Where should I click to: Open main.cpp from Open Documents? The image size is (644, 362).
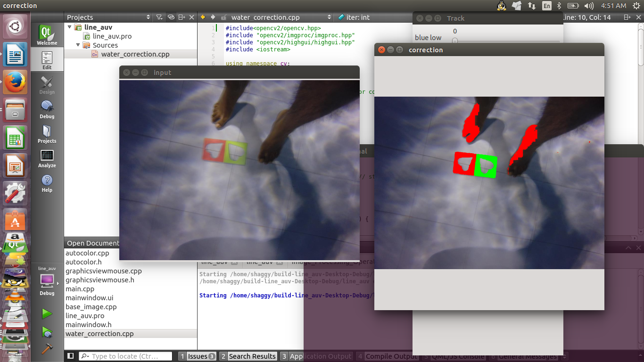point(80,289)
